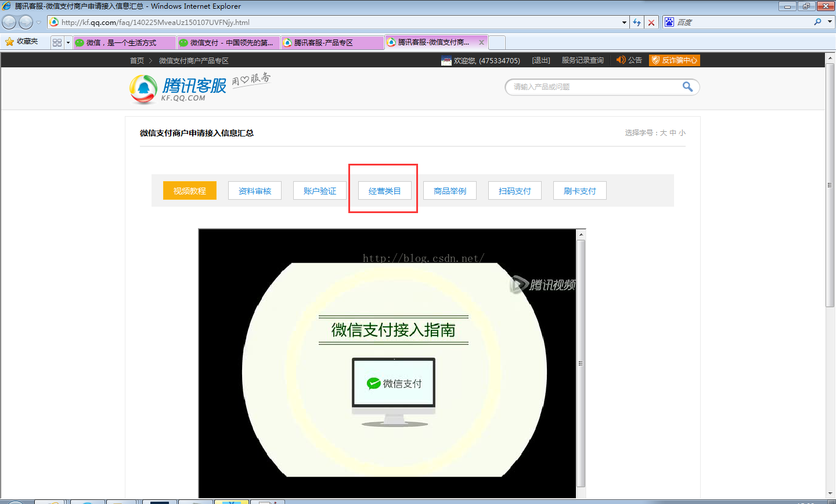Click the site search magnifier icon

coord(687,87)
